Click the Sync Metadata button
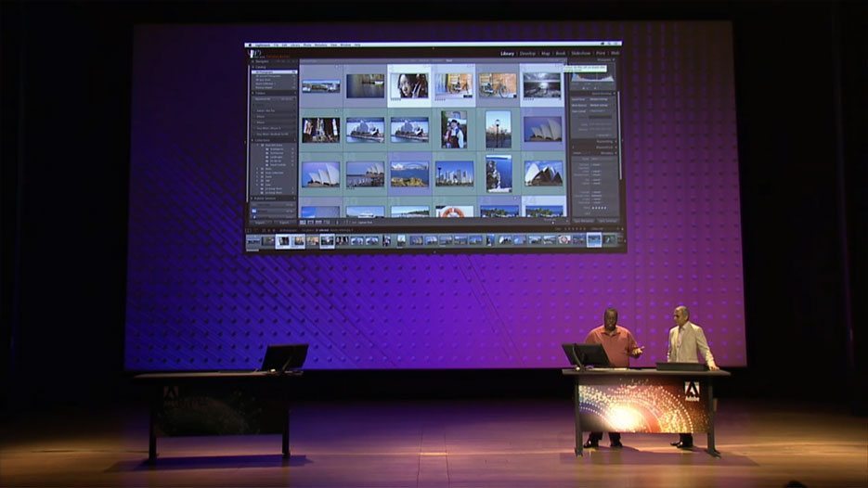The height and width of the screenshot is (488, 868). click(x=584, y=221)
